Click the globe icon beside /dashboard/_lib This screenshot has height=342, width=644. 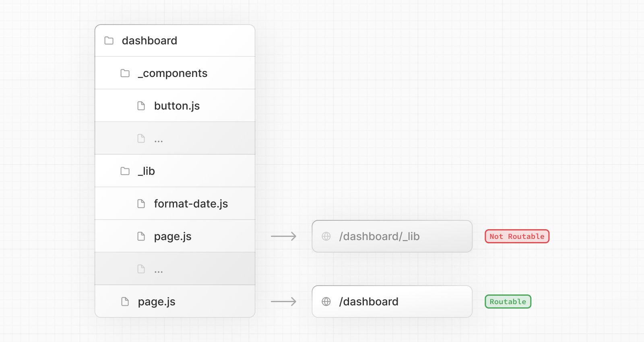pyautogui.click(x=326, y=236)
